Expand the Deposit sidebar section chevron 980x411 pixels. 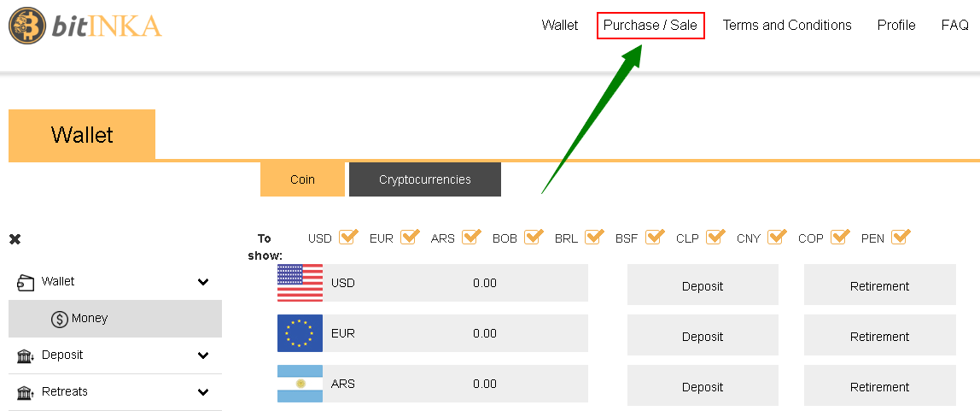coord(203,356)
